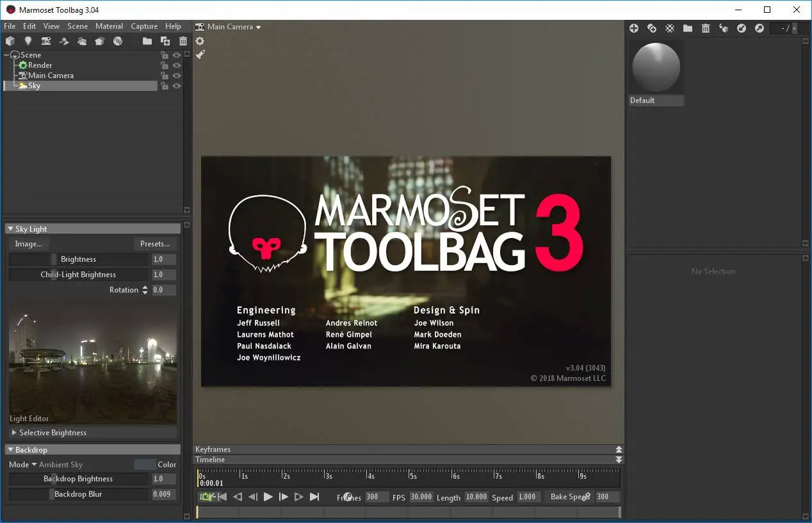
Task: Collapse the Timeline panel
Action: tap(619, 460)
